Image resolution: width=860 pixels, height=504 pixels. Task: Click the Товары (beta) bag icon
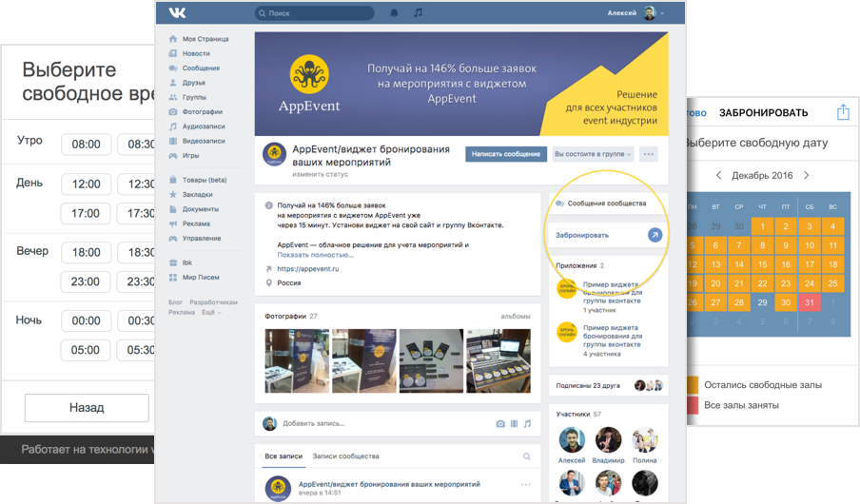click(173, 180)
